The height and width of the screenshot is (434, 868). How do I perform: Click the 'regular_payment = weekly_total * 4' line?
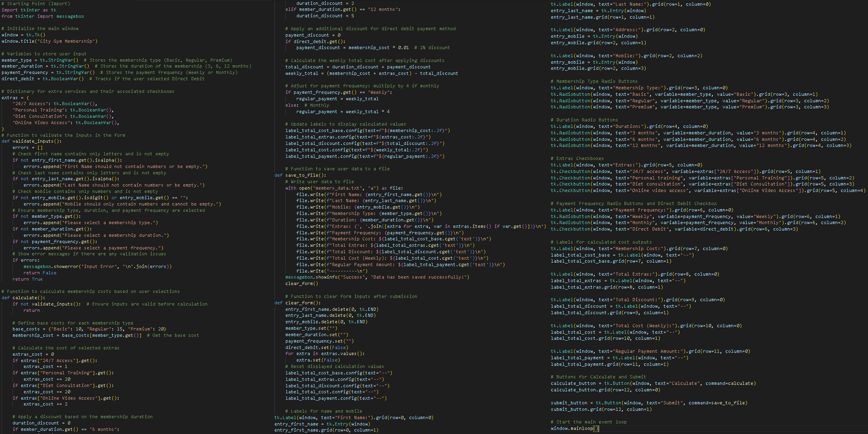(x=343, y=111)
